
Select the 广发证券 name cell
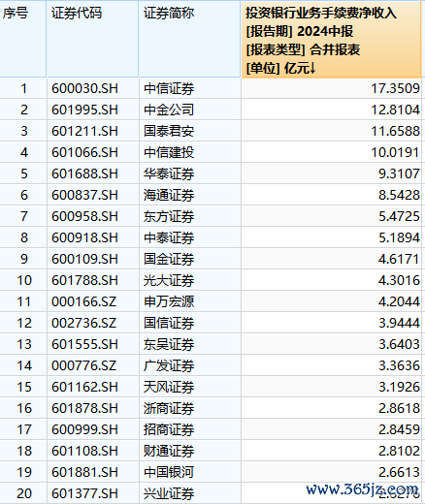(x=189, y=365)
